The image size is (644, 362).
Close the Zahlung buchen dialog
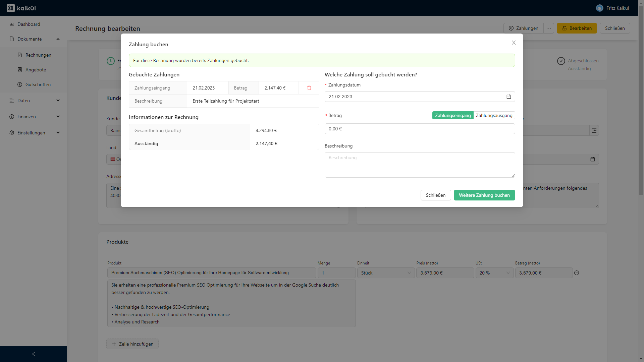514,43
